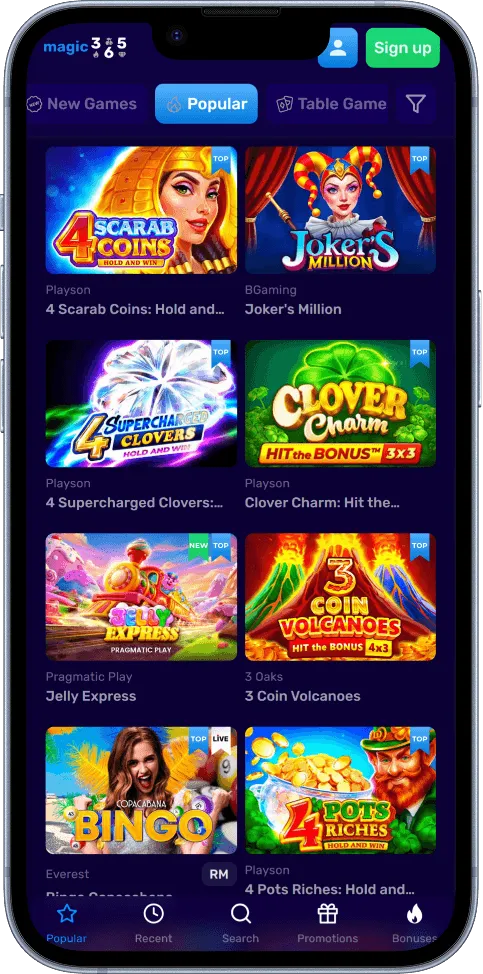Open Recent clock icon in bottom bar

point(153,913)
